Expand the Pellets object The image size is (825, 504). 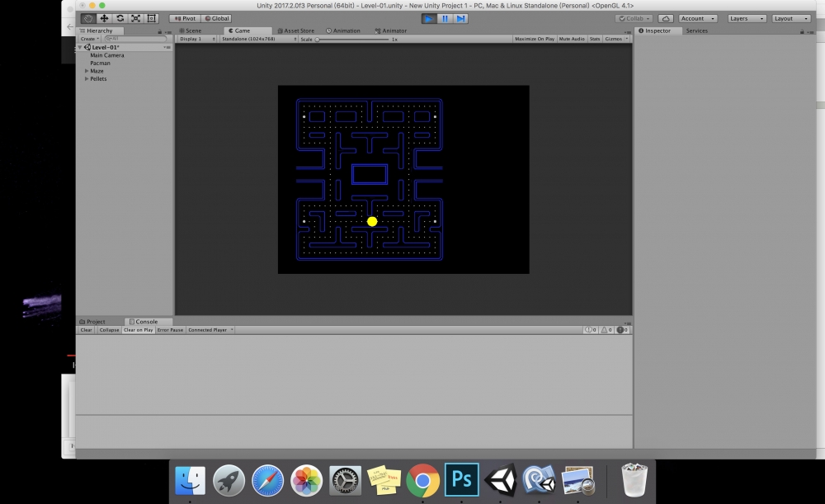click(x=87, y=79)
